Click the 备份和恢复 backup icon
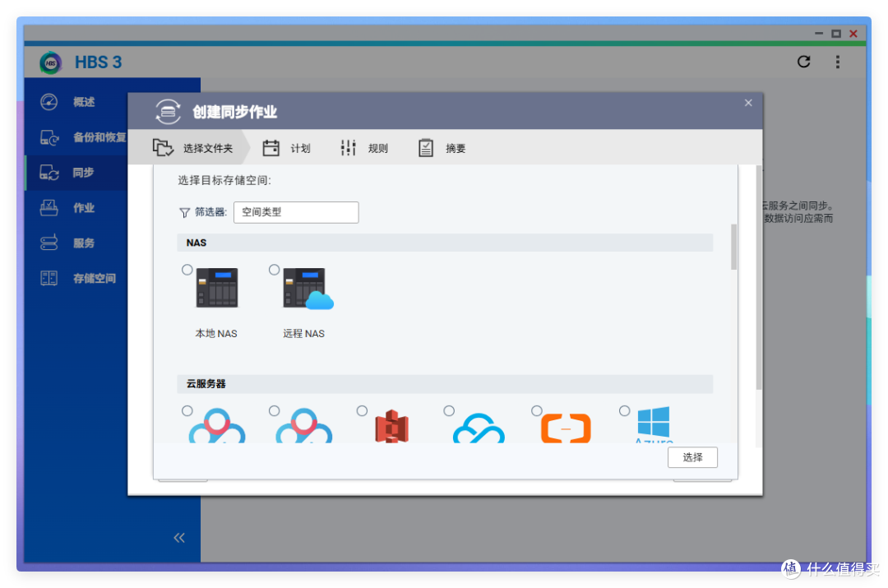The height and width of the screenshot is (588, 888). pyautogui.click(x=49, y=137)
